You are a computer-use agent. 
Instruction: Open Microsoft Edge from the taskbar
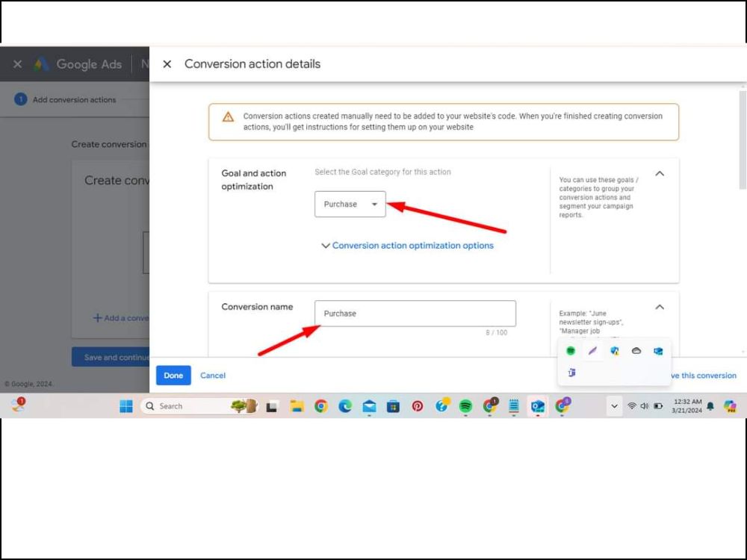tap(345, 406)
